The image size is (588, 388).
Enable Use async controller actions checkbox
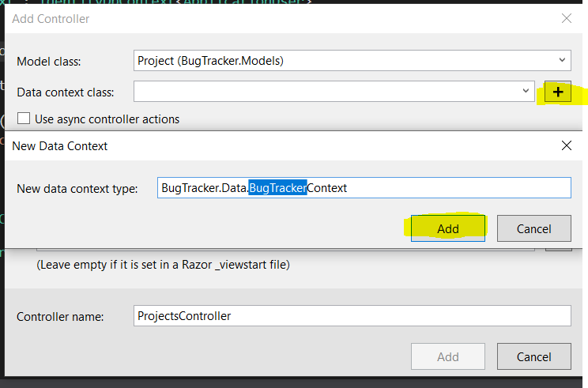24,119
